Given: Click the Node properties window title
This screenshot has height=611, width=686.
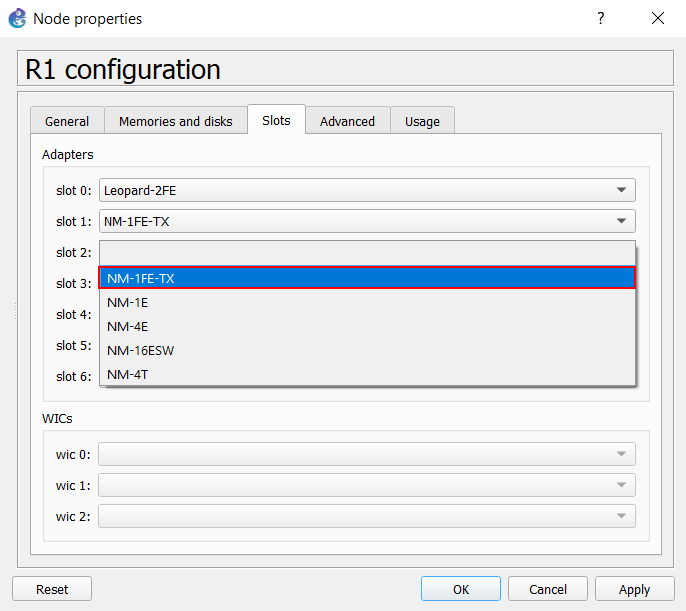Looking at the screenshot, I should coord(88,19).
